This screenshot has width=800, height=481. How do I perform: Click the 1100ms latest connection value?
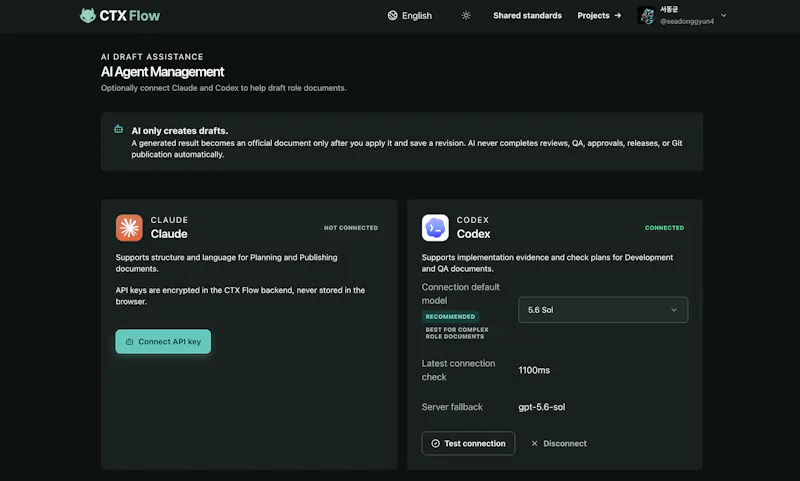pos(534,370)
